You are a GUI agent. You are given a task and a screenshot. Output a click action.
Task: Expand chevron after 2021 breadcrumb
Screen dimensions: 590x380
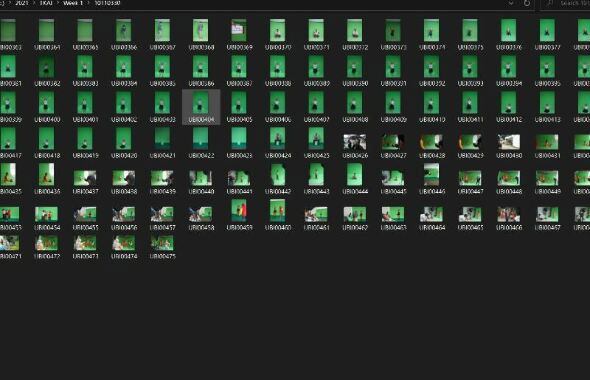[x=34, y=3]
